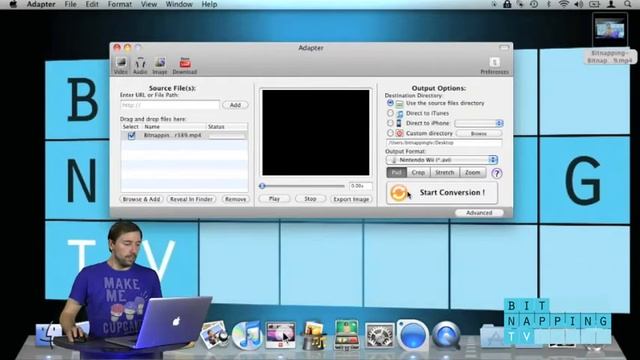Image resolution: width=640 pixels, height=360 pixels.
Task: Toggle checkbox for Bitnappin mp4 file
Action: (131, 136)
